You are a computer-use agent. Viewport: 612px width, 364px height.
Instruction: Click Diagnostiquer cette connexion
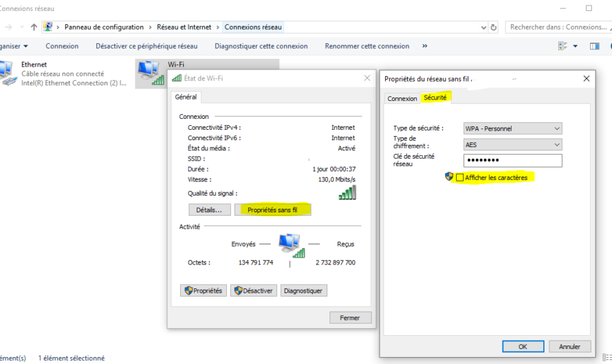point(261,46)
